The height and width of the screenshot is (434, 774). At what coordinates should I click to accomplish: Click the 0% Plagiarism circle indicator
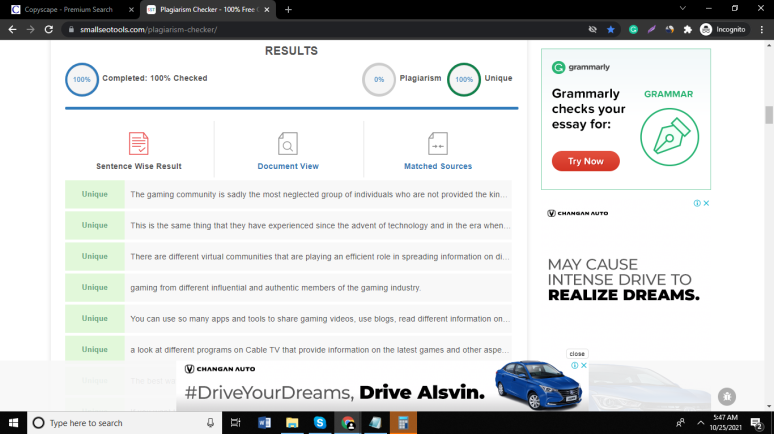pos(379,79)
